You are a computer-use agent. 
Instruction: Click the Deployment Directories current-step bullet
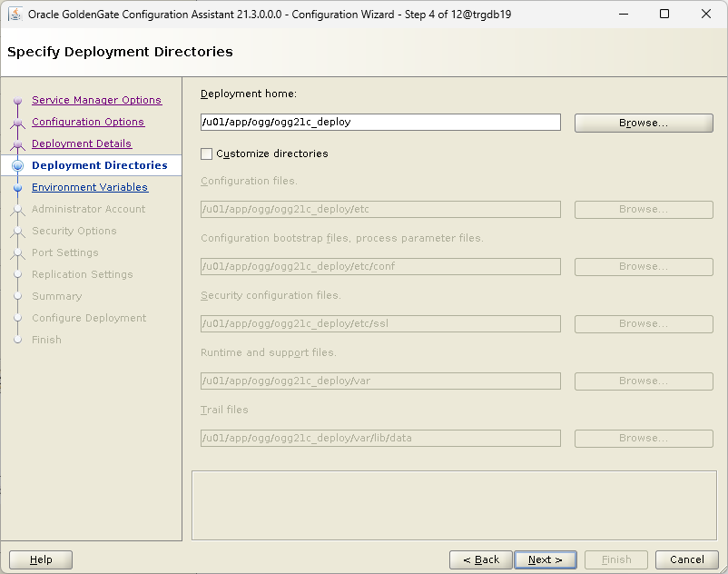[x=17, y=166]
